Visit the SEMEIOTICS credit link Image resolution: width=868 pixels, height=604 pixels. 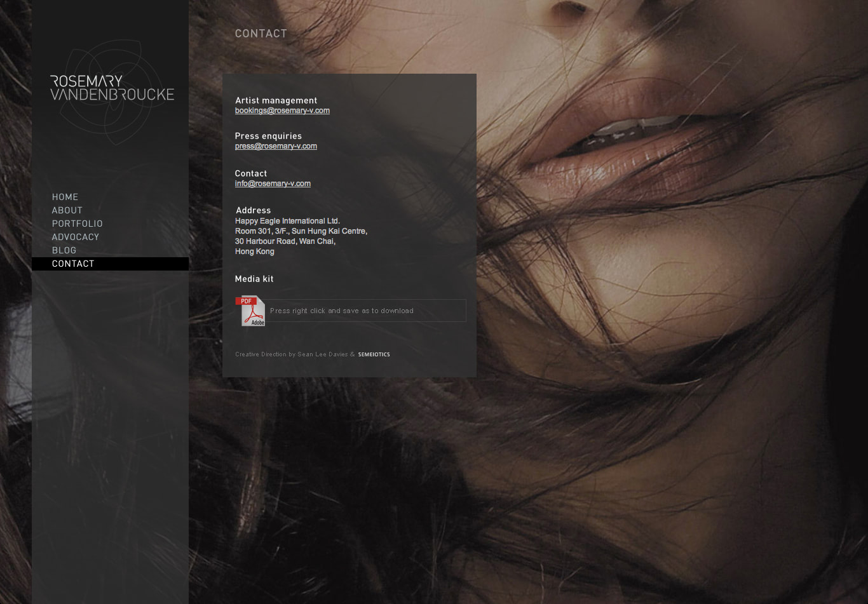374,354
